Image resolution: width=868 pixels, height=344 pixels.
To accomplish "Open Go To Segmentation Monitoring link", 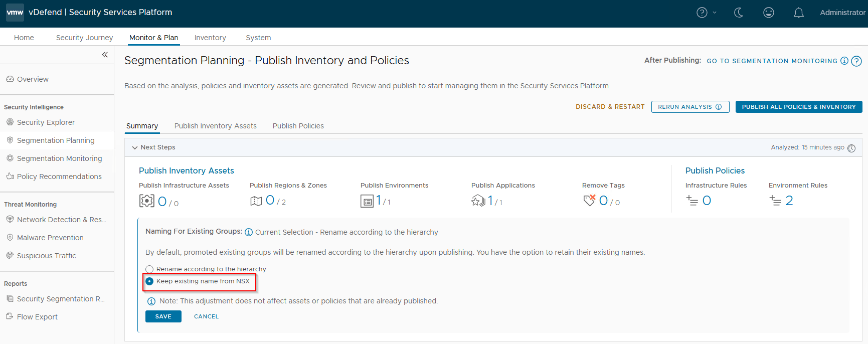I will tap(772, 61).
